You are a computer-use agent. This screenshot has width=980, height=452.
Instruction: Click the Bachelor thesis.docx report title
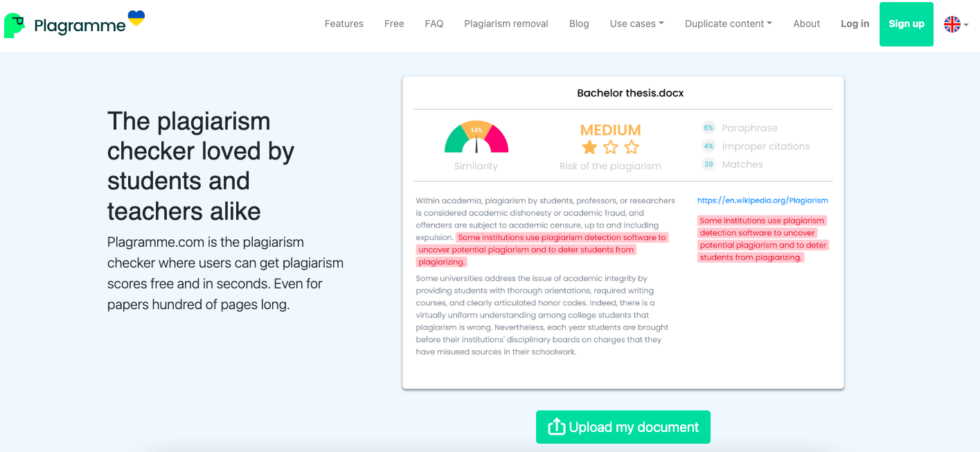pos(630,93)
